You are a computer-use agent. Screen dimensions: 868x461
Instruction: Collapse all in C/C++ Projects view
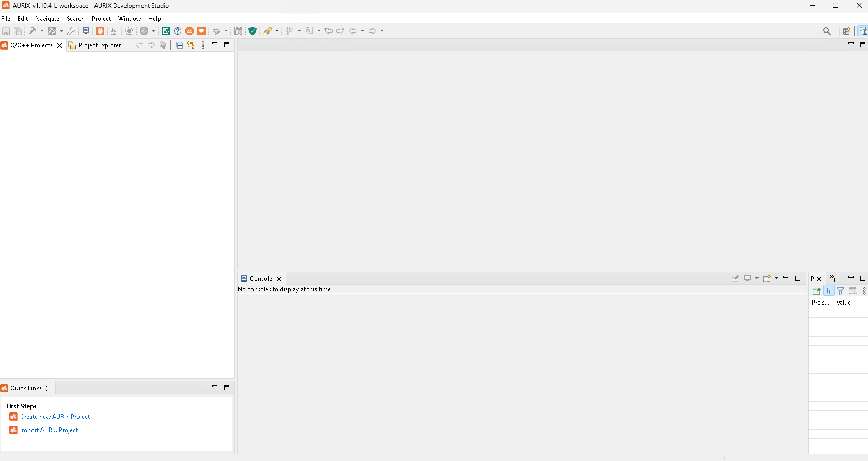pyautogui.click(x=179, y=45)
